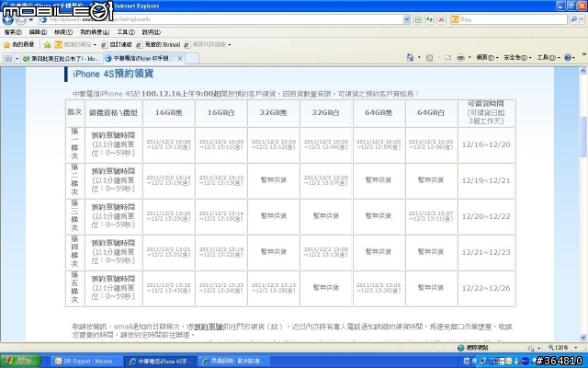Viewport: 588px width, 368px height.
Task: Open the search provider dropdown arrow
Action: [x=582, y=19]
